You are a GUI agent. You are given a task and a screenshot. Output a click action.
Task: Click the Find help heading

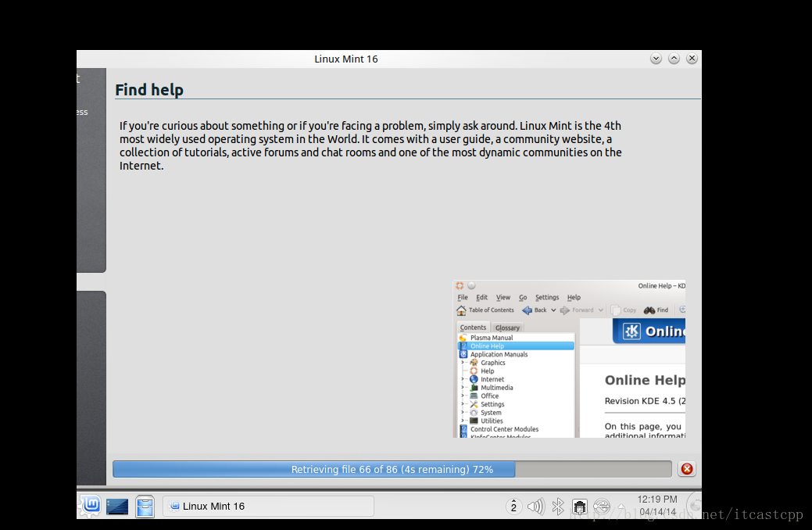coord(149,90)
